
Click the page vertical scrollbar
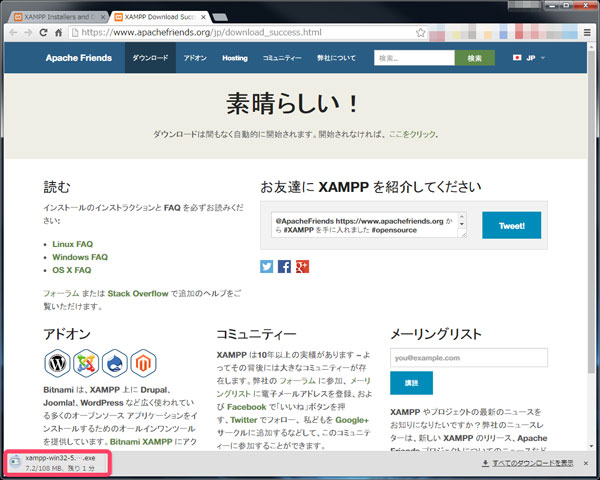(x=592, y=214)
